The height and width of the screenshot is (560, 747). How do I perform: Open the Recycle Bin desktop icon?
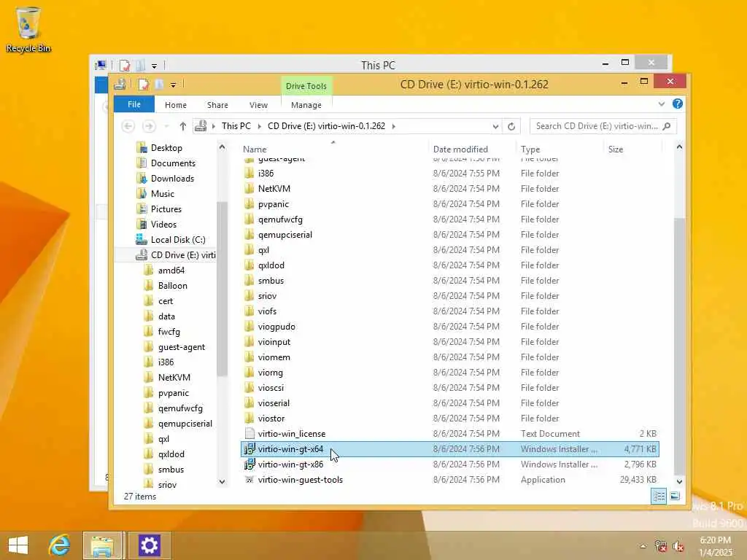tap(28, 29)
